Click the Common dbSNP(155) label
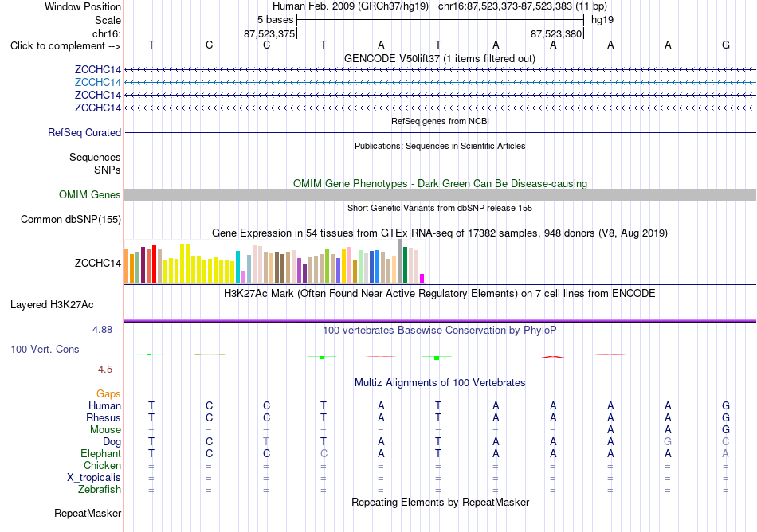The image size is (757, 532). (71, 220)
